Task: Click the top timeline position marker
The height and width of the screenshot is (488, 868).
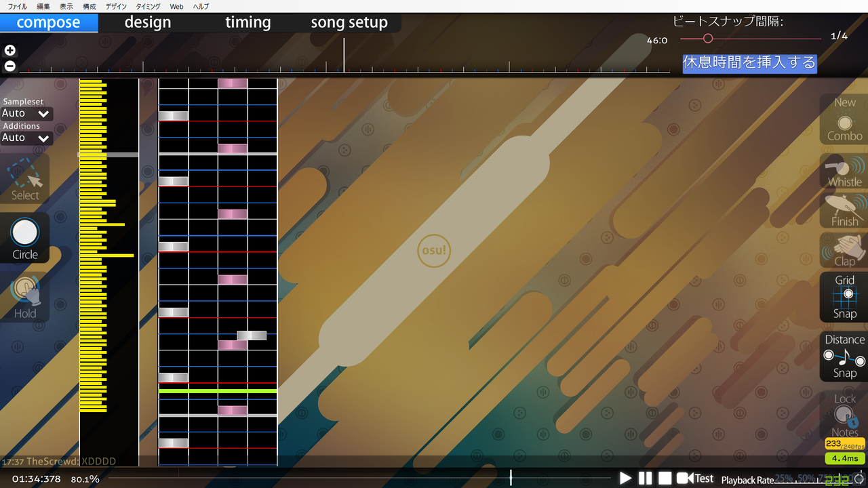Action: pos(344,55)
